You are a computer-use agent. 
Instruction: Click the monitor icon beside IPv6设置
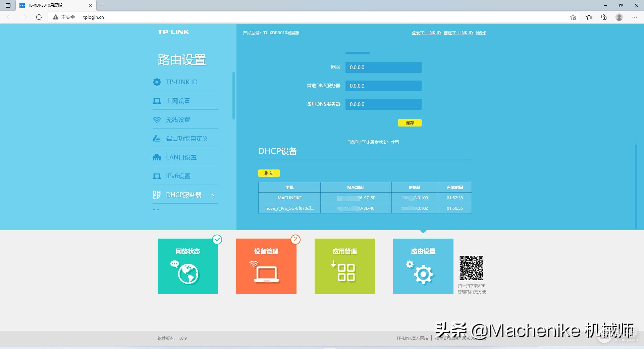click(157, 176)
